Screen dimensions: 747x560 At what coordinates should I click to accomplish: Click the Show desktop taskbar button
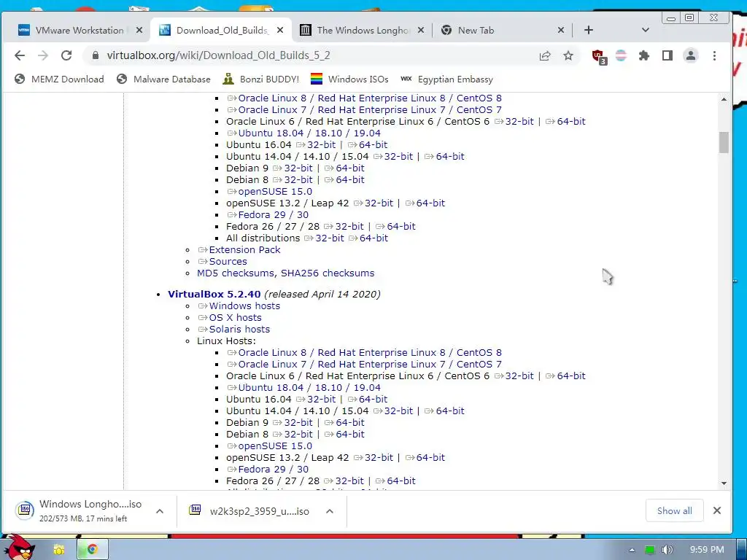click(x=742, y=550)
